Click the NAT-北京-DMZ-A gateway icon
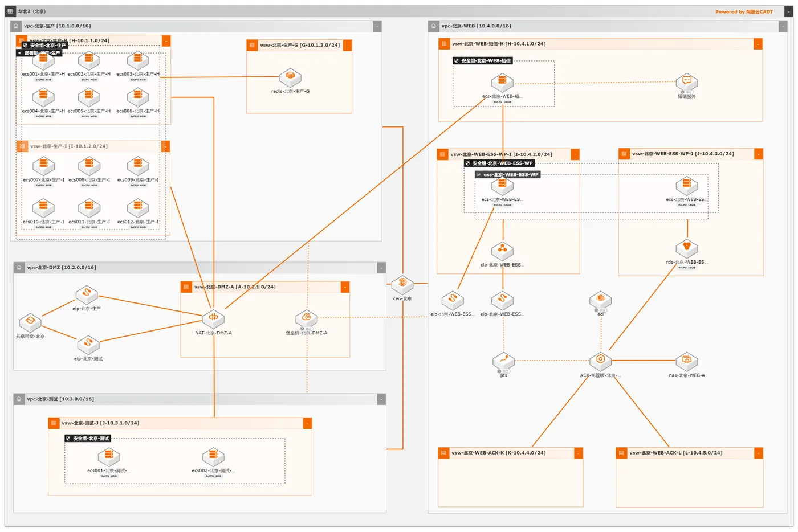The width and height of the screenshot is (798, 532). [214, 318]
